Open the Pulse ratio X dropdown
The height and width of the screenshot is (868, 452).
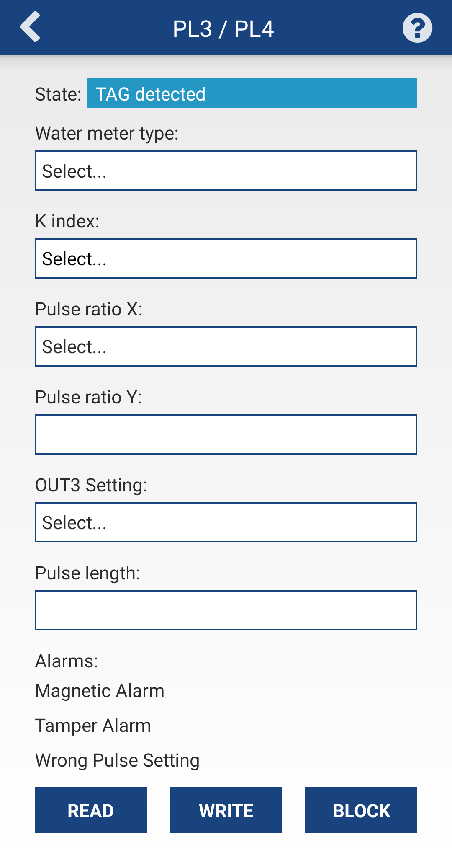226,346
